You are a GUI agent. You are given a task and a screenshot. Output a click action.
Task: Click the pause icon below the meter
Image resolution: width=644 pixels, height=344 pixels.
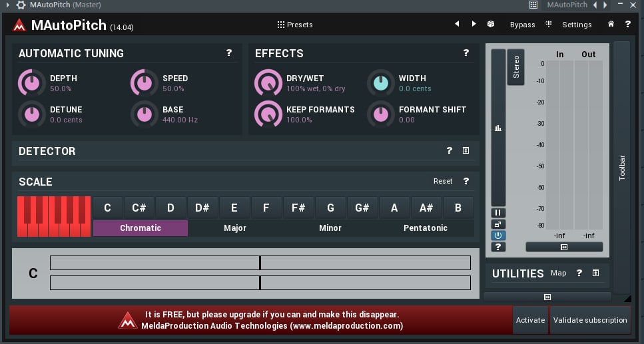tap(497, 213)
